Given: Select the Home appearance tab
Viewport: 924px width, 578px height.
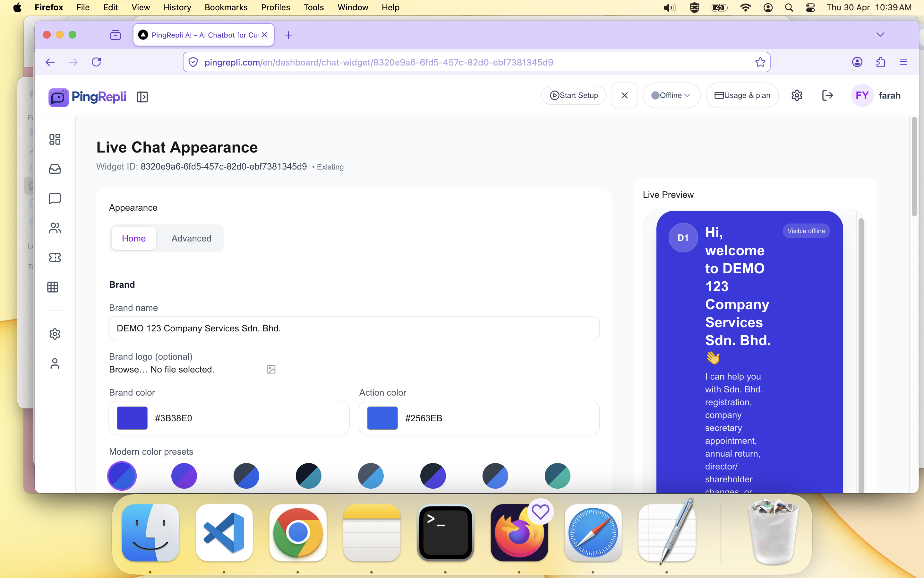Looking at the screenshot, I should (x=134, y=238).
